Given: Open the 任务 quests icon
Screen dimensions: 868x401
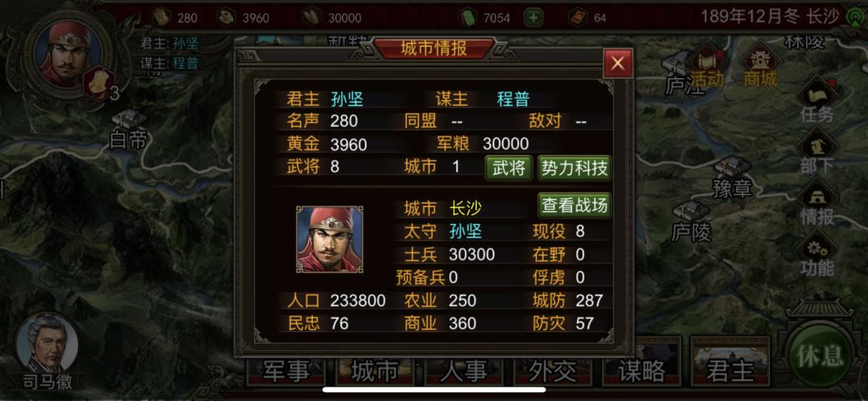Looking at the screenshot, I should (x=817, y=101).
